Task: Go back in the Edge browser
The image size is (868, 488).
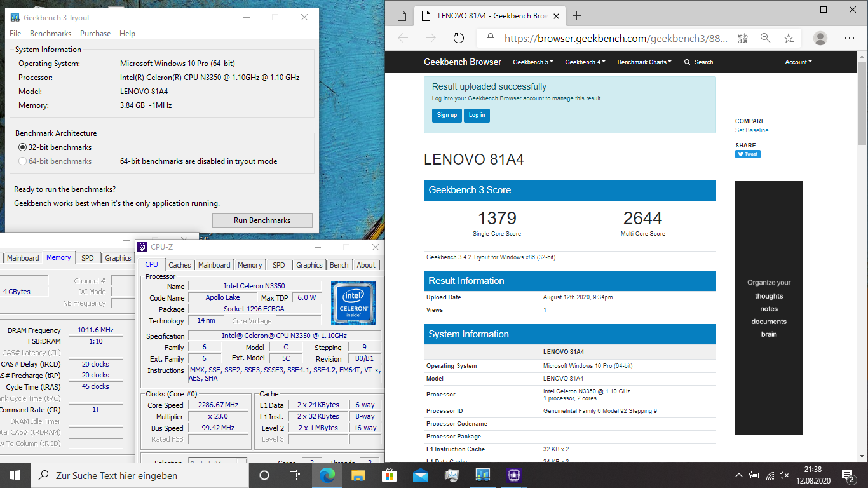Action: pos(403,38)
